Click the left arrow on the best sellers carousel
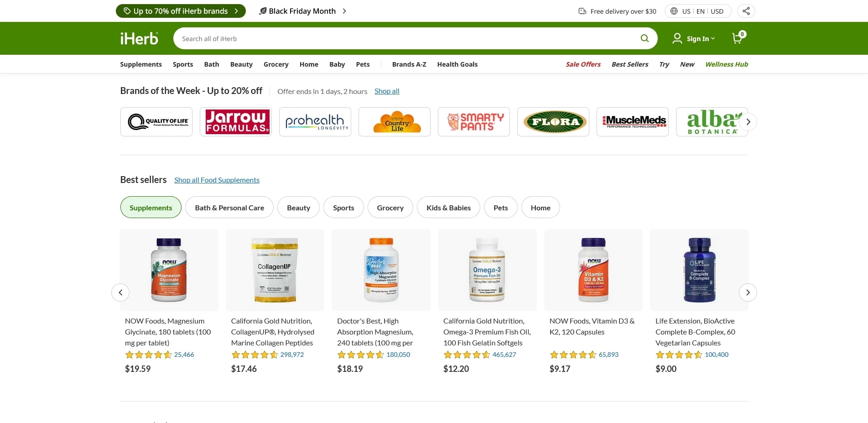868x423 pixels. (x=120, y=292)
